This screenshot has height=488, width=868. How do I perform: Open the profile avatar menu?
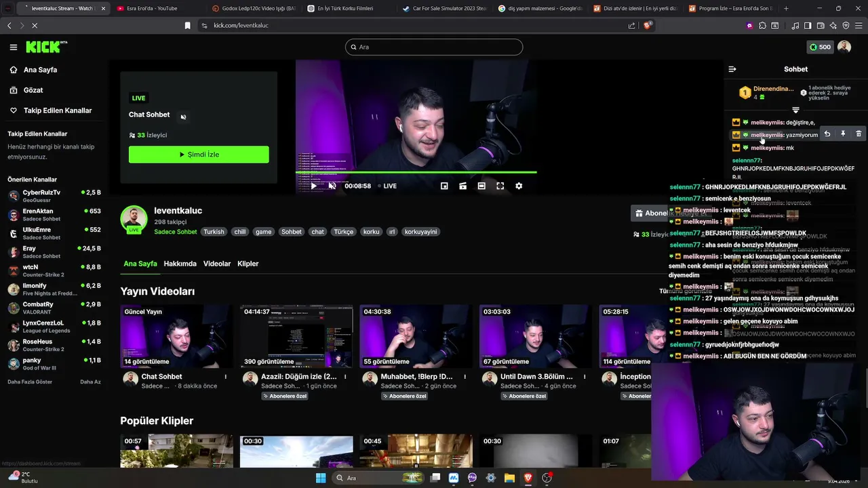pyautogui.click(x=844, y=47)
